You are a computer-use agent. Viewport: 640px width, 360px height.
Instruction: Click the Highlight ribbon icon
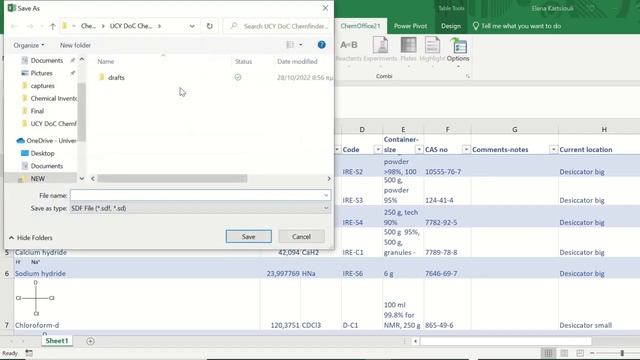[432, 49]
